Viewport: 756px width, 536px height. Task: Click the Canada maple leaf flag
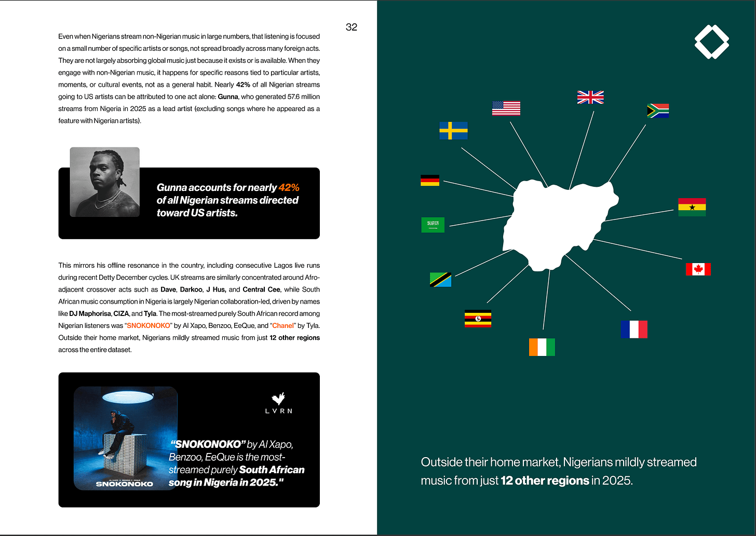point(698,269)
